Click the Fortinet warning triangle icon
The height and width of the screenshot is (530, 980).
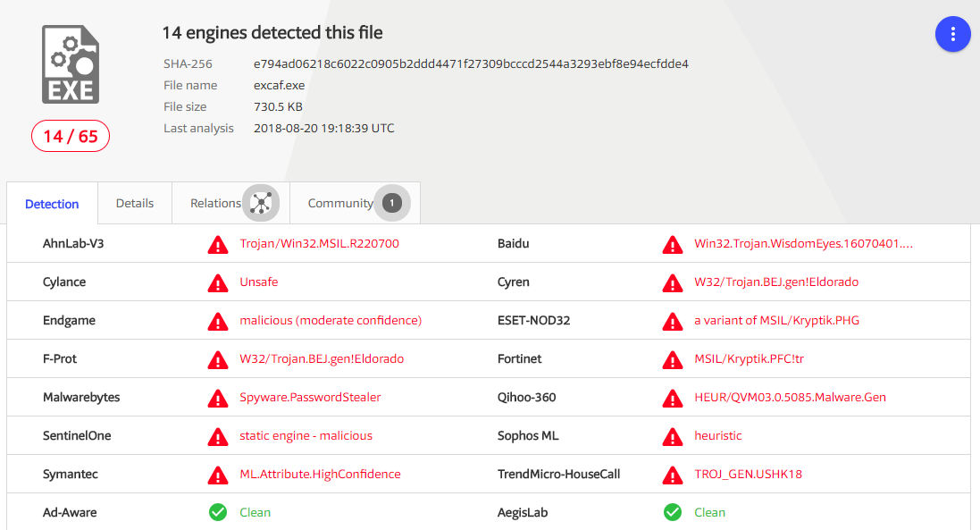[x=673, y=360]
